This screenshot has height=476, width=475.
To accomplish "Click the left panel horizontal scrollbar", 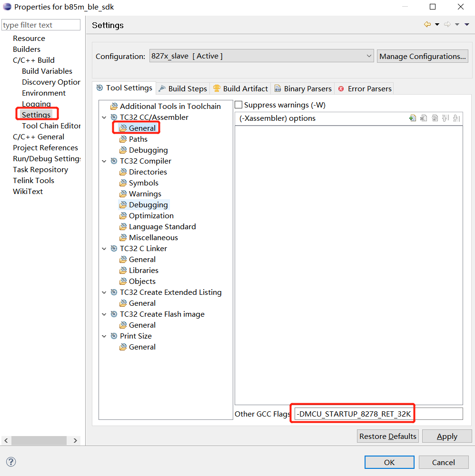I will coord(40,441).
